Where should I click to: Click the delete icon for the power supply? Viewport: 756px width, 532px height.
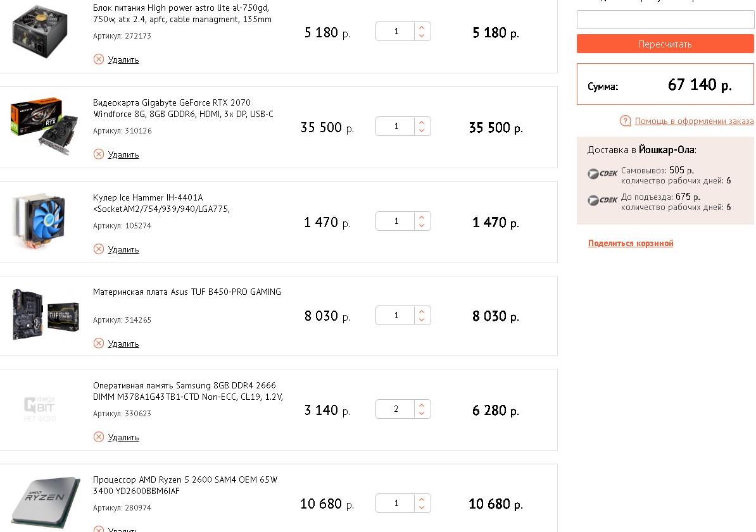click(x=98, y=59)
